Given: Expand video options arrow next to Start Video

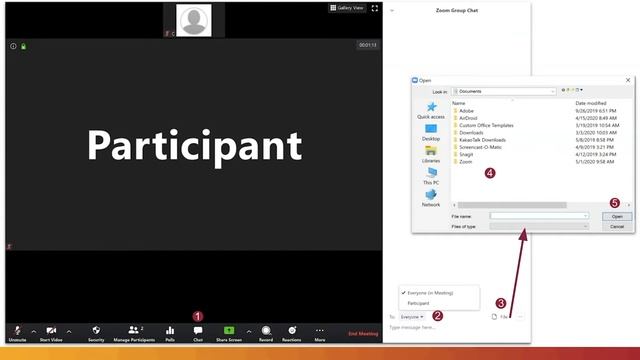Looking at the screenshot, I should tap(69, 331).
